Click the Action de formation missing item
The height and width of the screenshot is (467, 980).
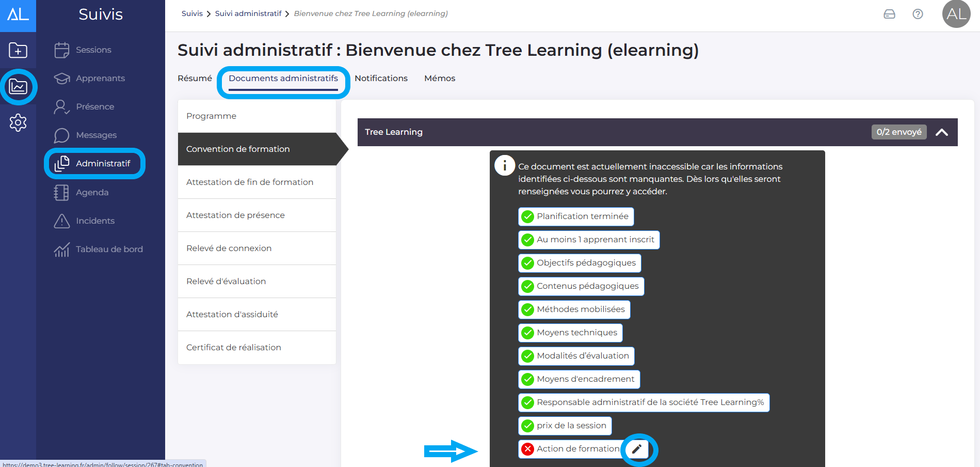coord(577,449)
